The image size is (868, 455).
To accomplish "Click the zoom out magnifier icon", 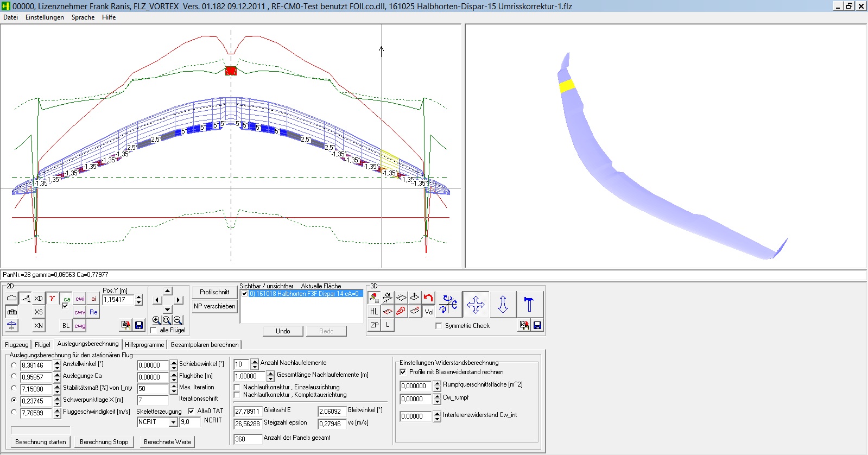I will 178,320.
